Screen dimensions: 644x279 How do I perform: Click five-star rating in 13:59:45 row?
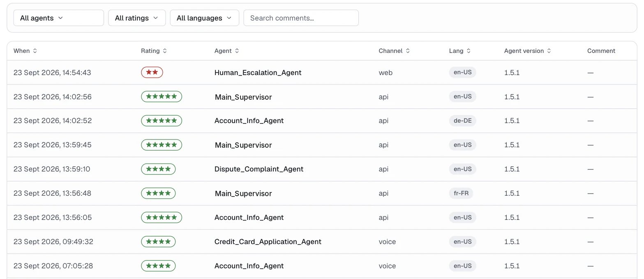[x=162, y=145]
